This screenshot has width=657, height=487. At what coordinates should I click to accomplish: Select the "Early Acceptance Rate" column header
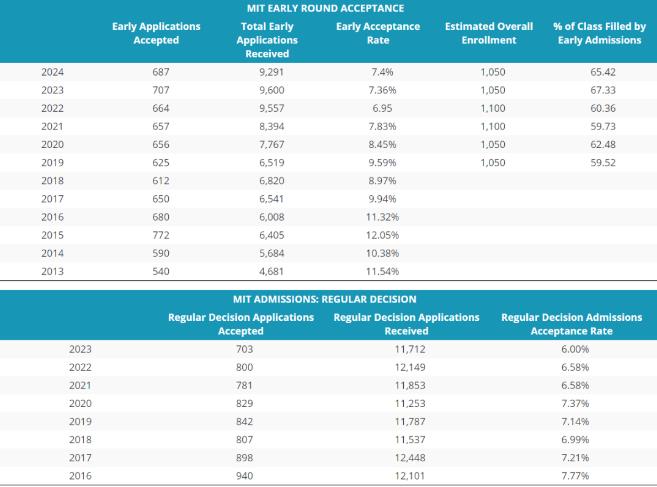coord(378,33)
